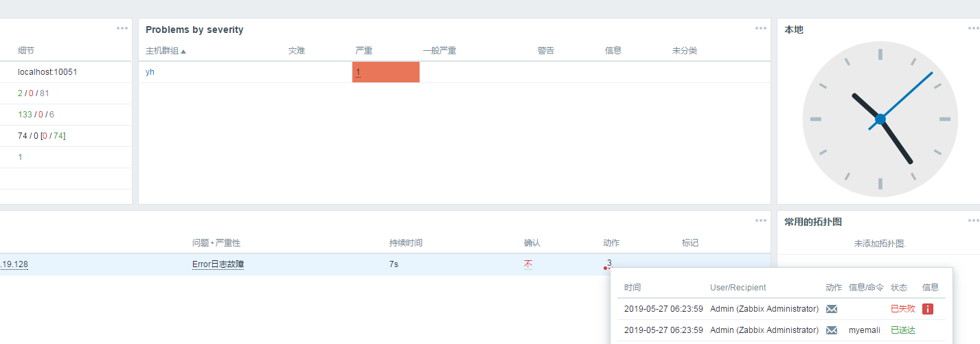This screenshot has height=344, width=980.
Task: Click the actions count 3
Action: 609,263
